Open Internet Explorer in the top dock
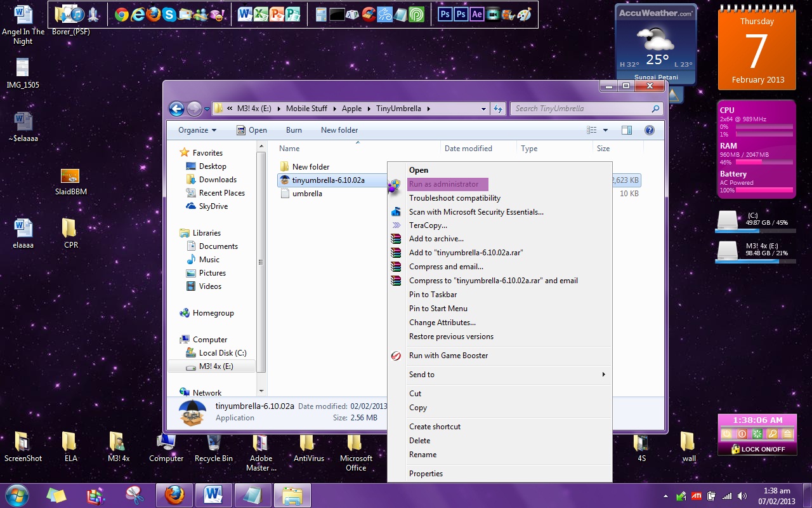 pyautogui.click(x=138, y=14)
